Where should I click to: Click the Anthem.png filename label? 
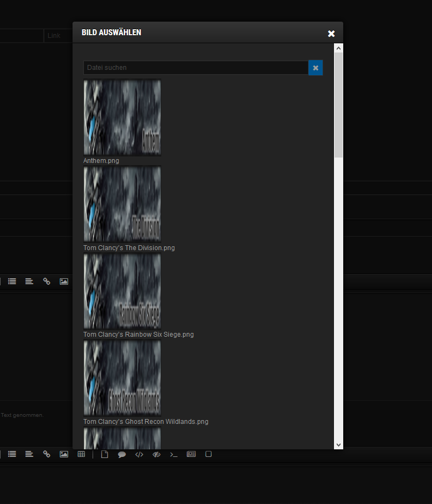101,161
